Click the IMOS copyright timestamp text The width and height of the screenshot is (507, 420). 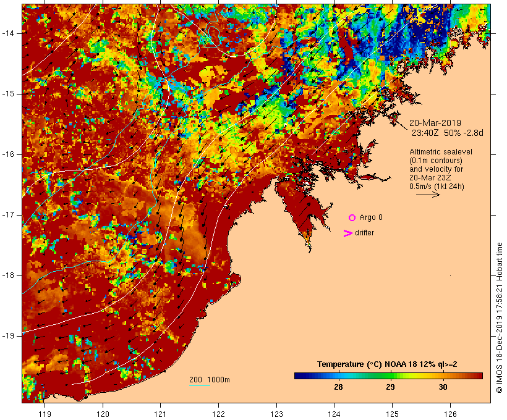coord(499,318)
